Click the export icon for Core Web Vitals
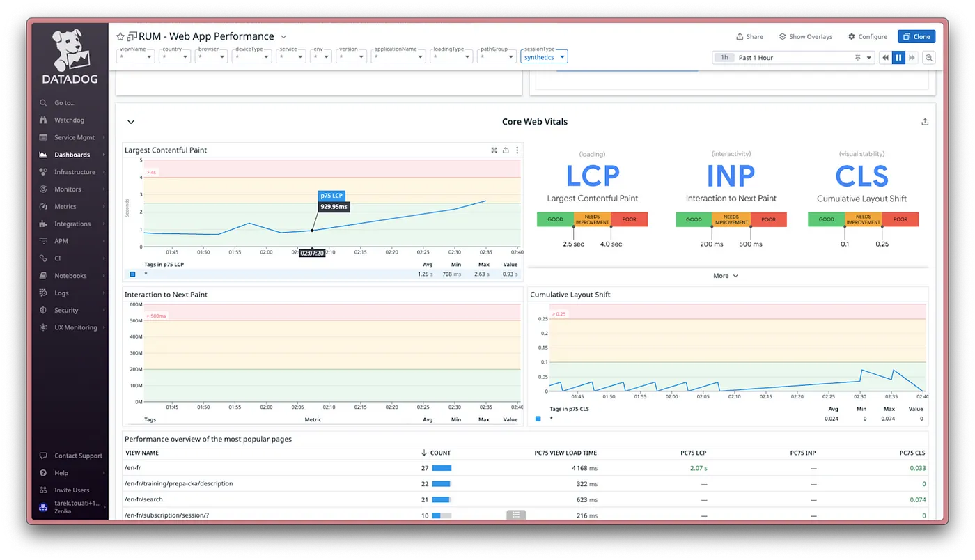 pyautogui.click(x=925, y=122)
